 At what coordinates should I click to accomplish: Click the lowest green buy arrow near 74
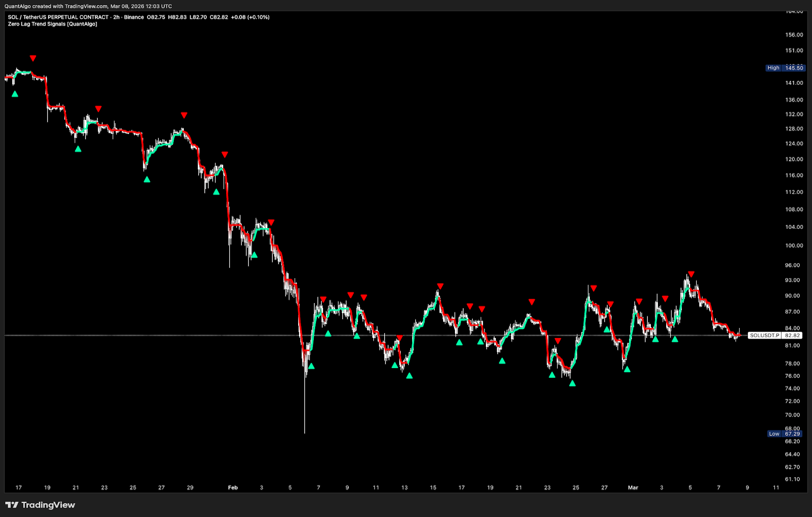572,383
